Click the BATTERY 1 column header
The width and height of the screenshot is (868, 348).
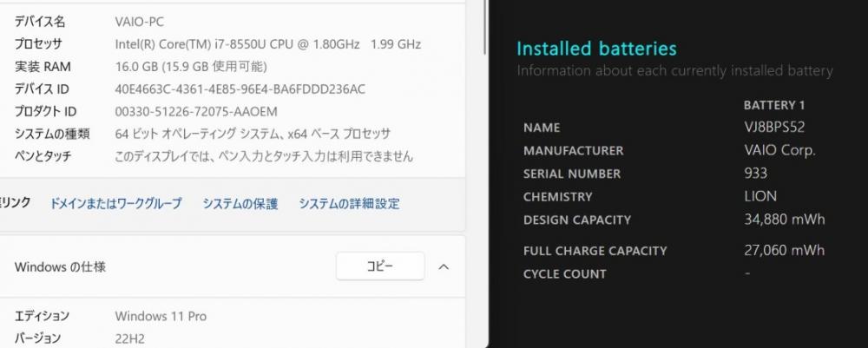tap(774, 105)
